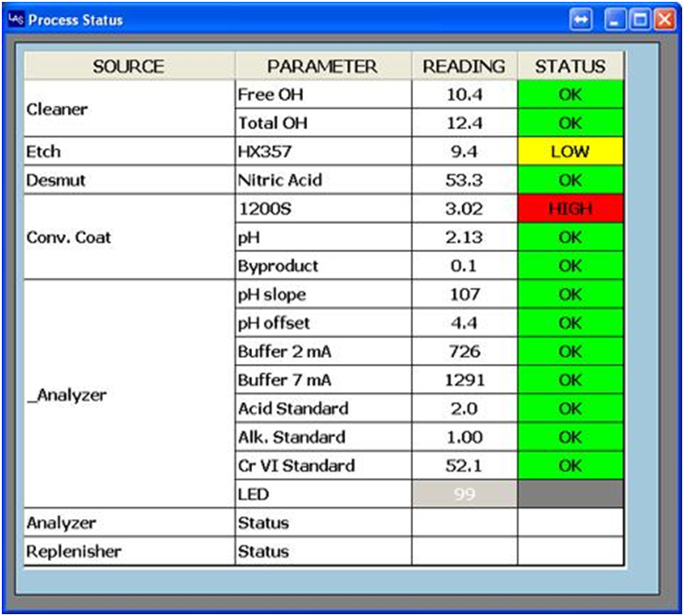Click the 1200S parameter

323,209
